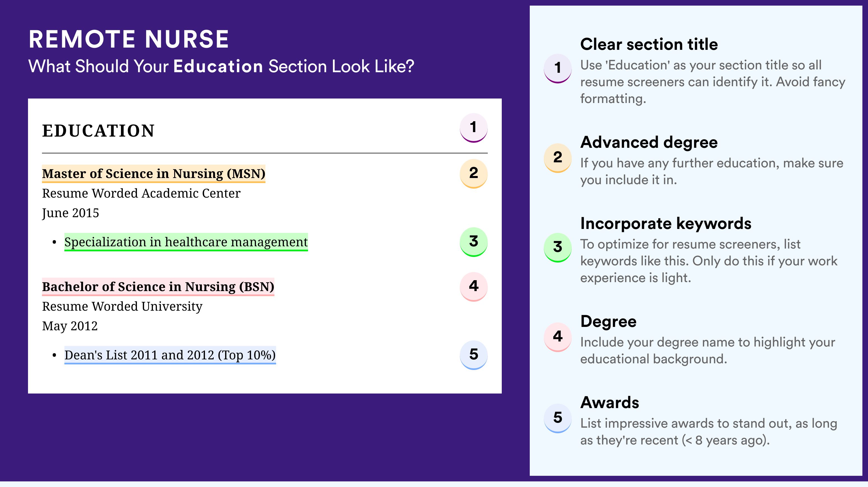Select the highlighted Bachelor of Science in Nursing text
868x487 pixels.
(158, 287)
